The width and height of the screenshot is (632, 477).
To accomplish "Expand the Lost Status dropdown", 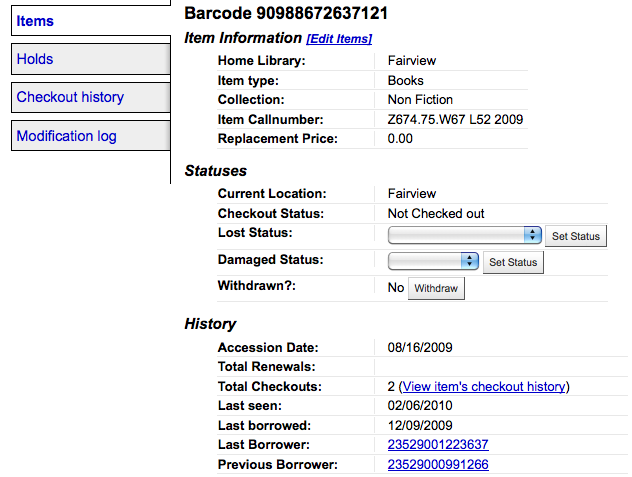I will pos(465,235).
